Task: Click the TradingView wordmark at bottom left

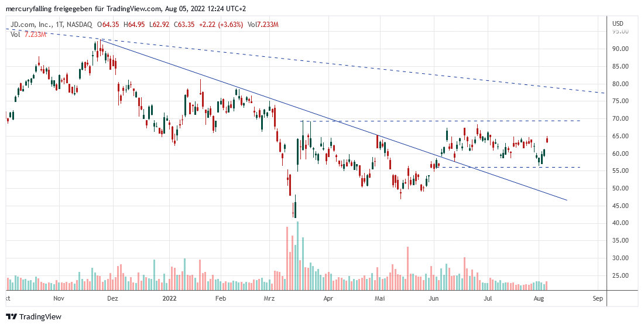Action: (x=40, y=317)
